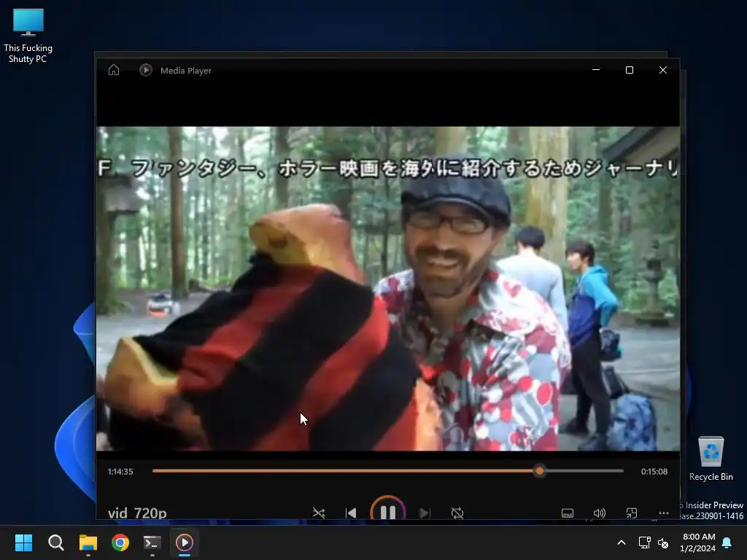The image size is (747, 560).
Task: Minimize the Media Player window
Action: click(x=595, y=70)
